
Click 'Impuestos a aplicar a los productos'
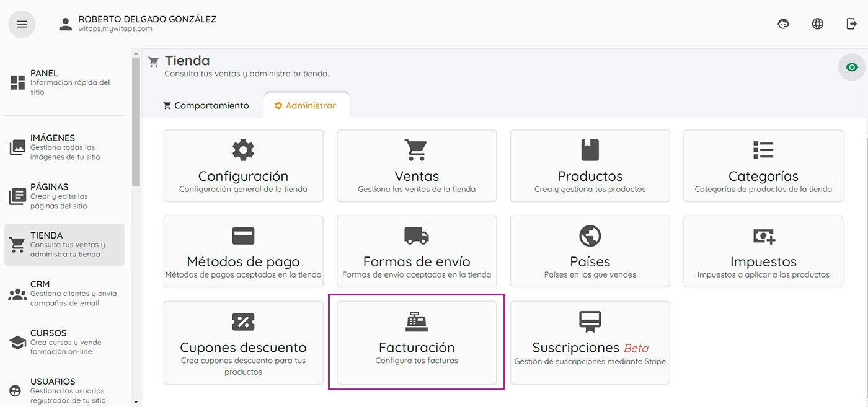763,274
